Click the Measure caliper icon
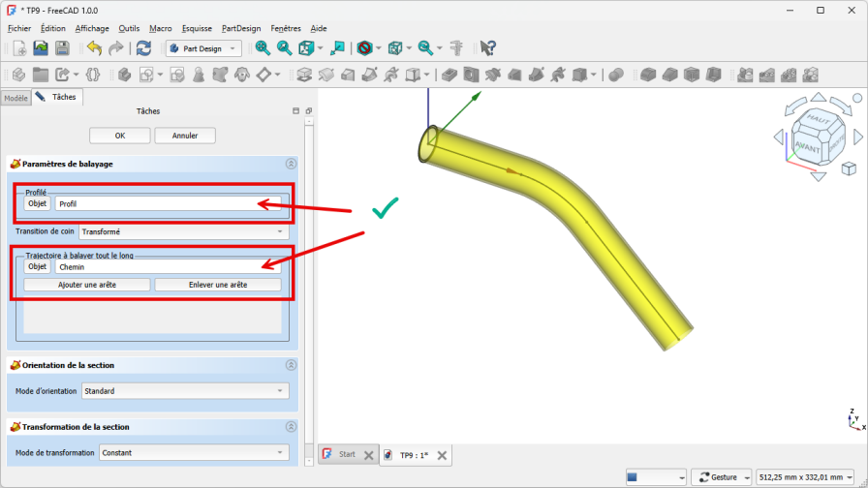The height and width of the screenshot is (488, 868). pos(457,47)
